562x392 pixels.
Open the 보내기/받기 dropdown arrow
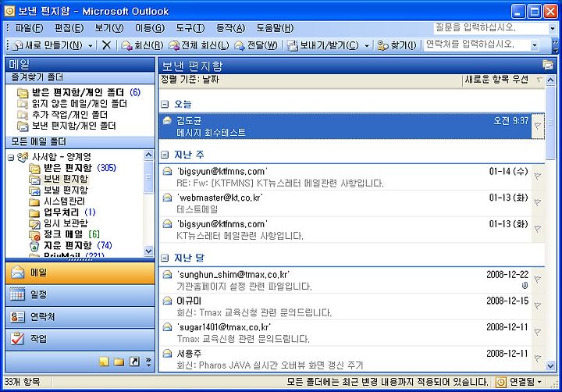(367, 45)
